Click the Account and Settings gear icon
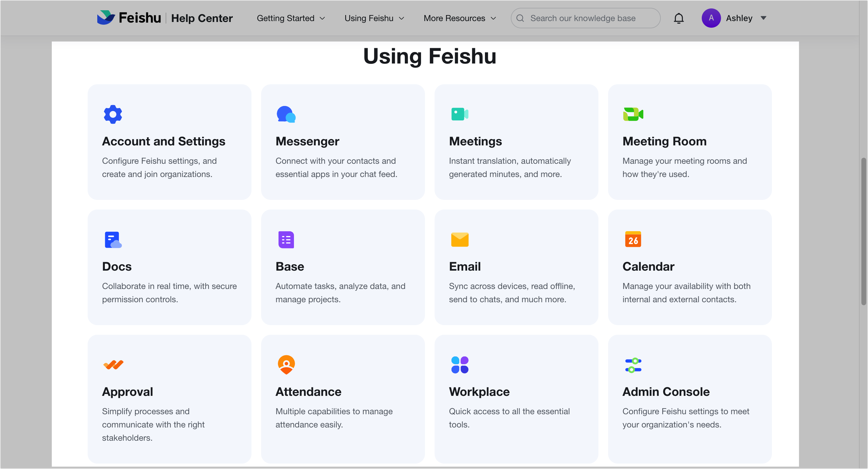This screenshot has width=868, height=469. [x=113, y=114]
